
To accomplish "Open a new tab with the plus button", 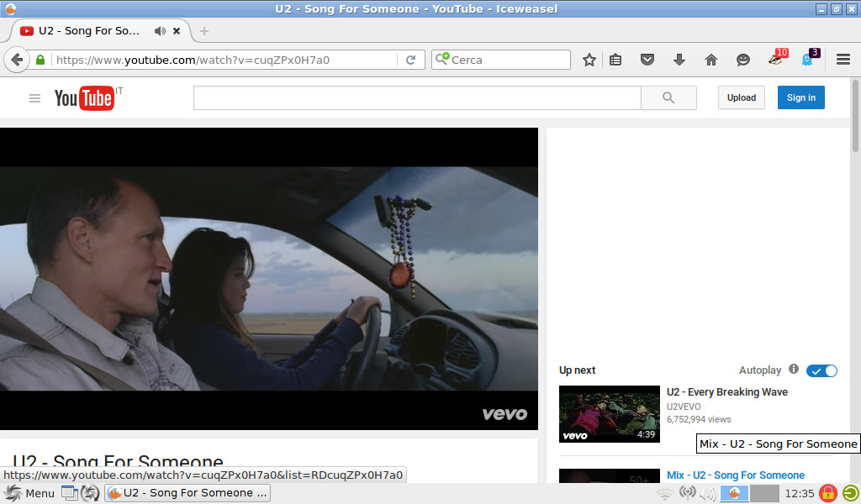I will (x=204, y=31).
